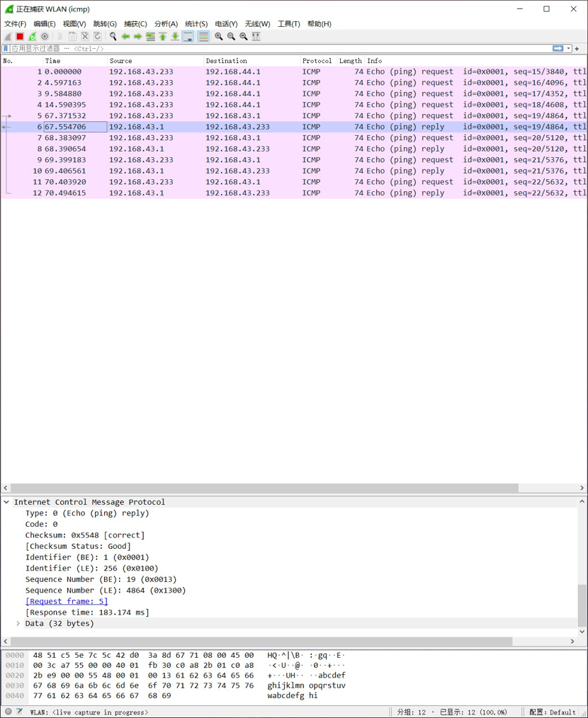Open the 电话(Y) menu
The height and width of the screenshot is (718, 588).
pyautogui.click(x=226, y=24)
